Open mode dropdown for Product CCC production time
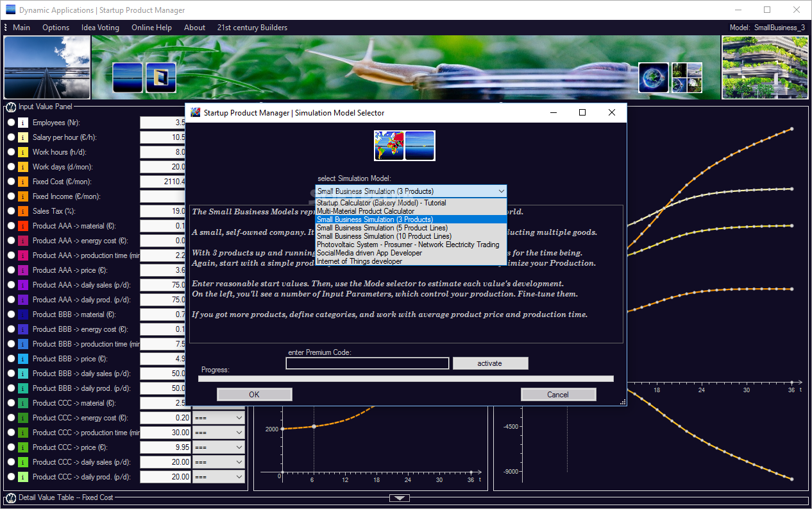812x509 pixels. tap(219, 433)
